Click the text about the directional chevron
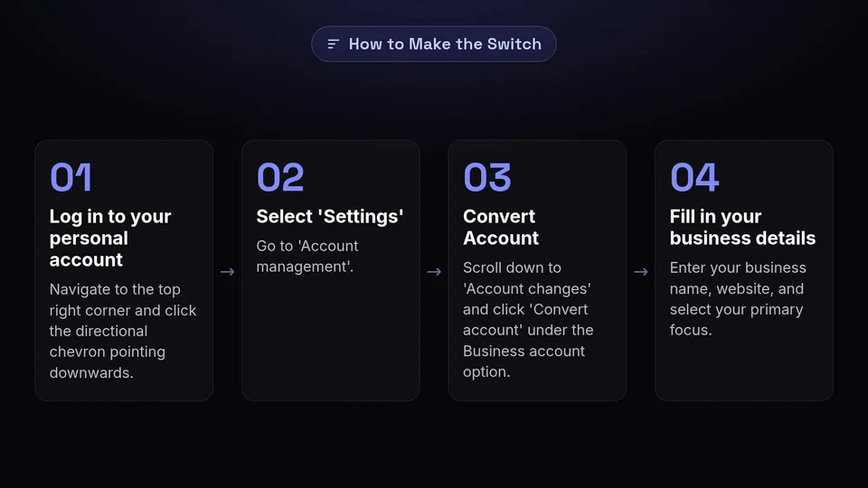This screenshot has height=488, width=868. (123, 331)
